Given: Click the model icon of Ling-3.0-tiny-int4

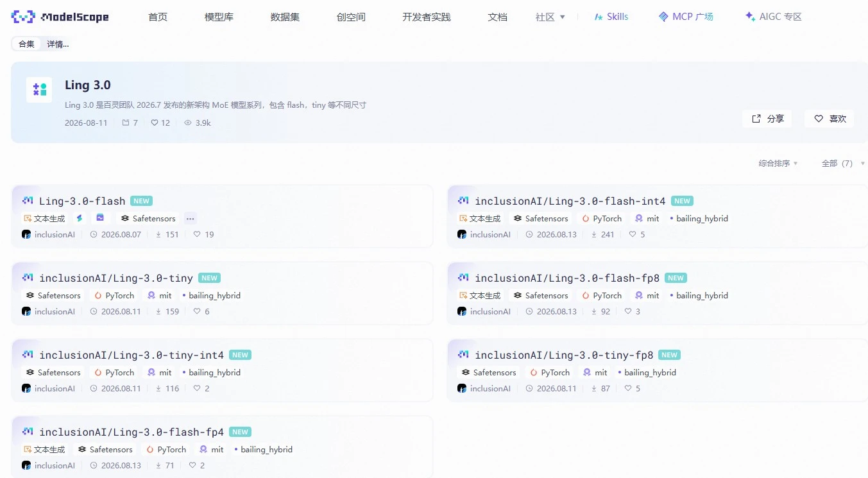Looking at the screenshot, I should coord(28,355).
